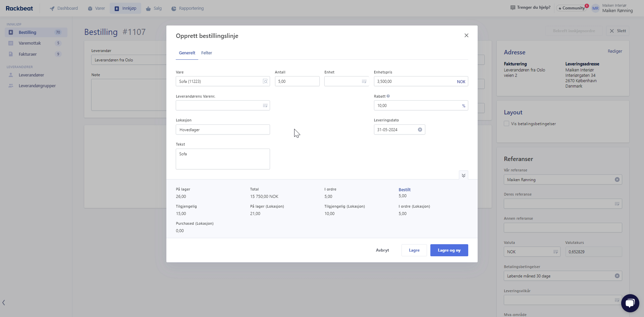Click the magnifier icon in the Vare field
This screenshot has width=644, height=317.
(x=265, y=81)
